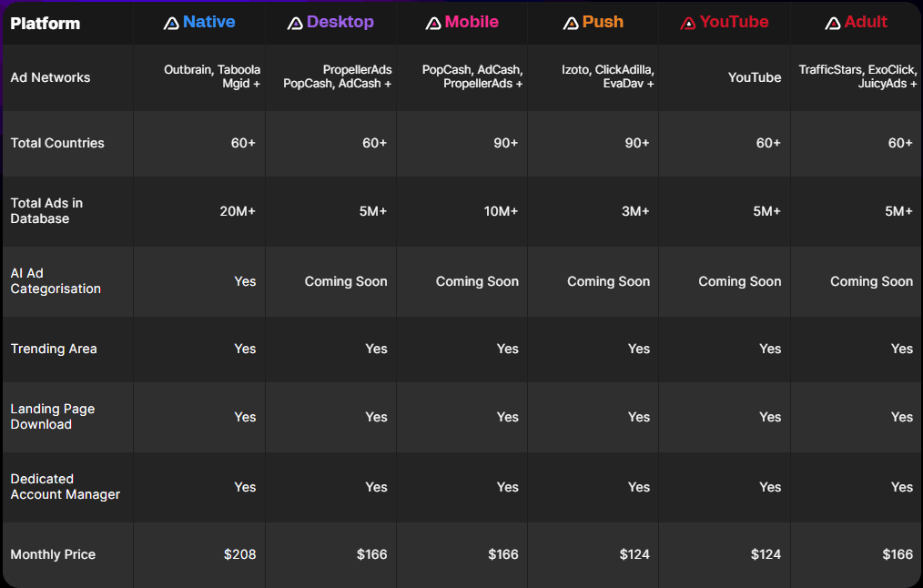Open the Push platform heading link
This screenshot has width=923, height=588.
[603, 22]
